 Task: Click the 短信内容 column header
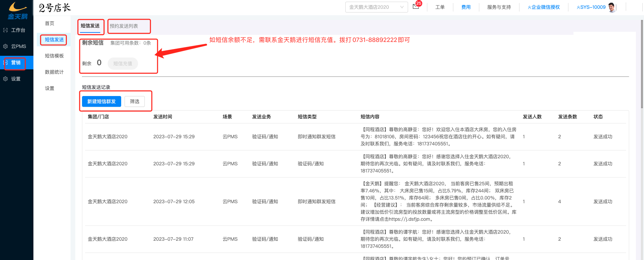[370, 117]
